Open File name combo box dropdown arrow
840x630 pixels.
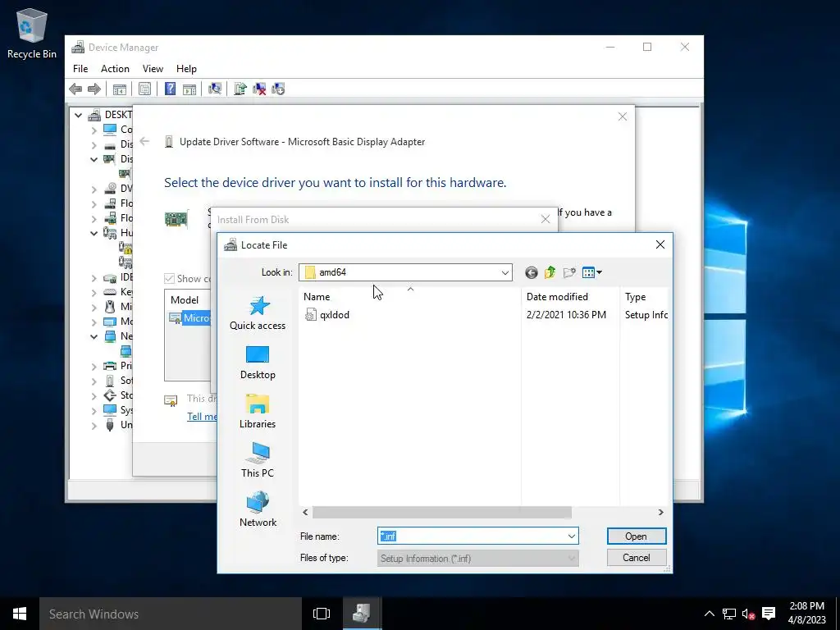tap(572, 536)
